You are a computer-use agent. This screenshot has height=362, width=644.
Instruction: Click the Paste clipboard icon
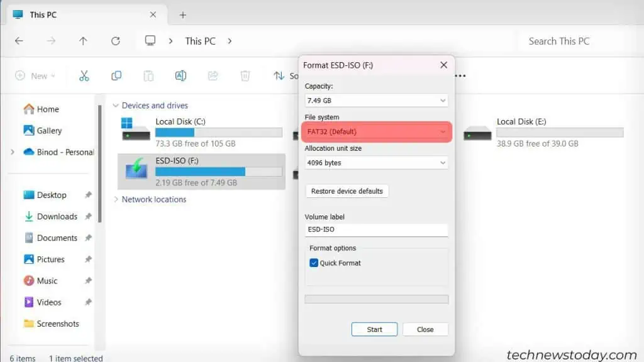tap(148, 76)
